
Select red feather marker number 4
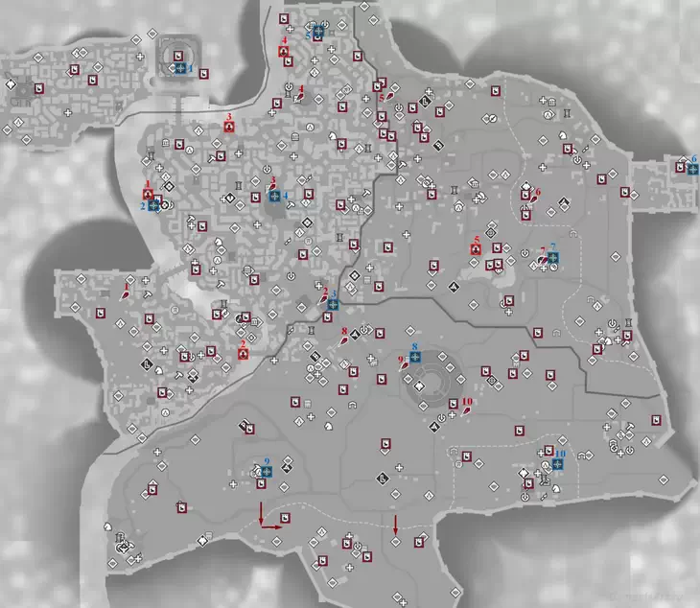click(300, 96)
